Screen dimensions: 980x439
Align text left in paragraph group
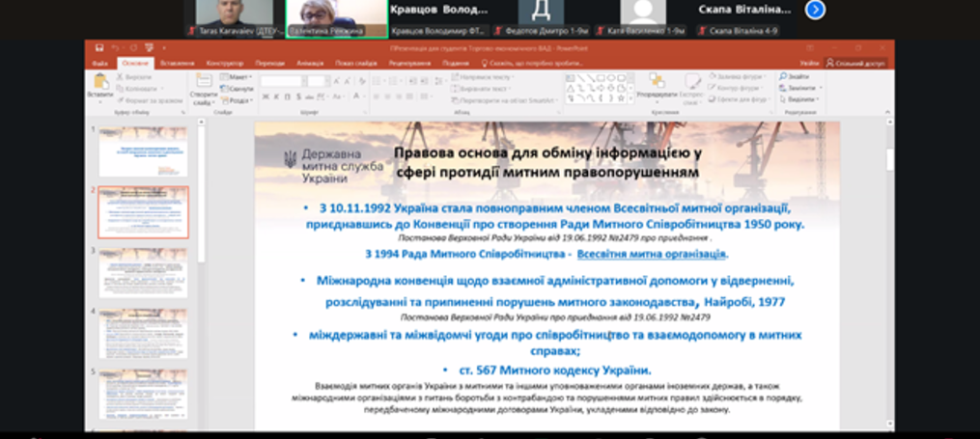[x=377, y=96]
